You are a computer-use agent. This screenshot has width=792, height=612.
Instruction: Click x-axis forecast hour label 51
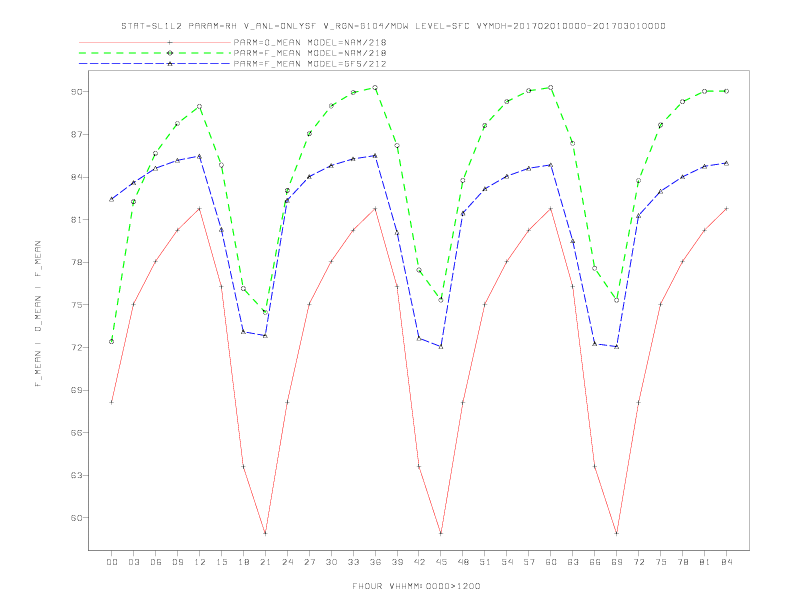point(485,562)
